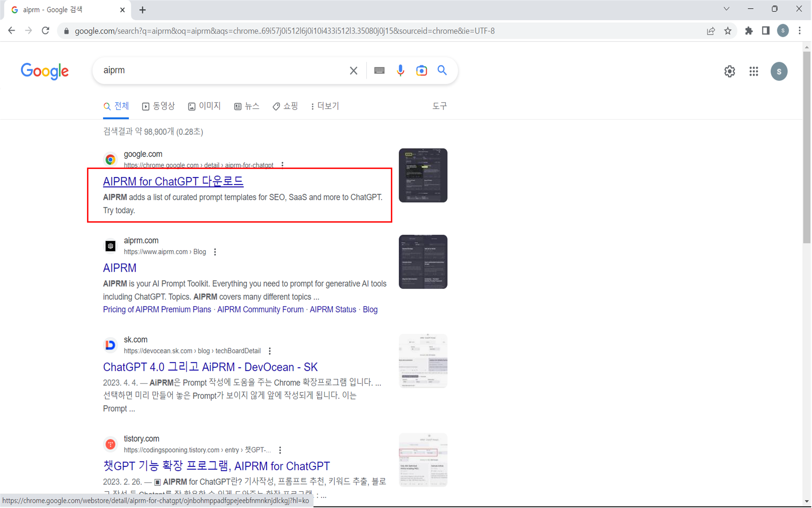The height and width of the screenshot is (508, 812).
Task: Open more options for chrome.google.com result
Action: (x=282, y=165)
